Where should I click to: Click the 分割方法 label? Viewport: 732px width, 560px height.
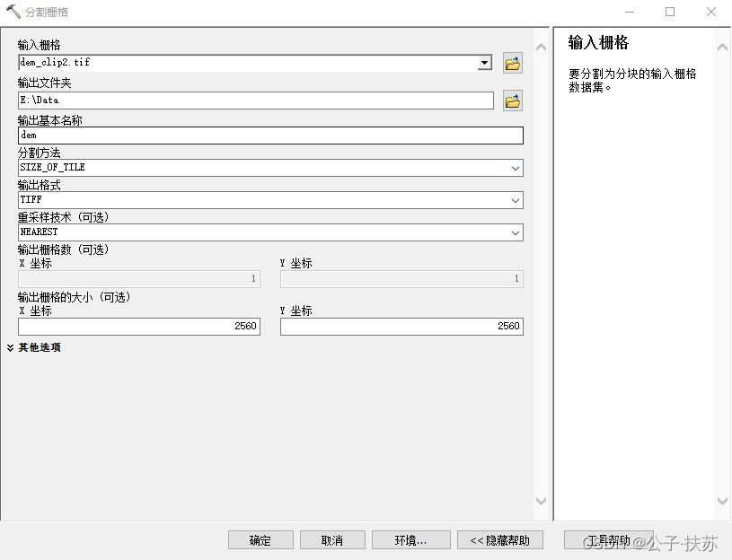pyautogui.click(x=40, y=153)
